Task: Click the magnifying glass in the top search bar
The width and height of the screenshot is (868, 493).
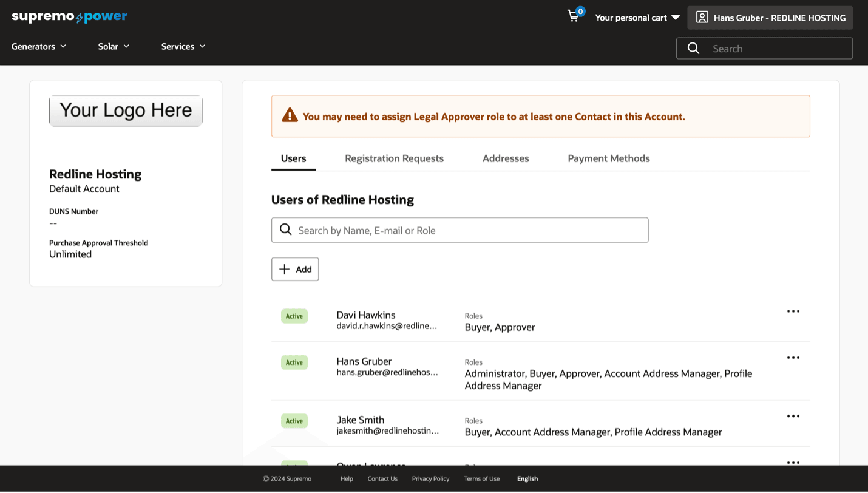Action: pos(693,48)
